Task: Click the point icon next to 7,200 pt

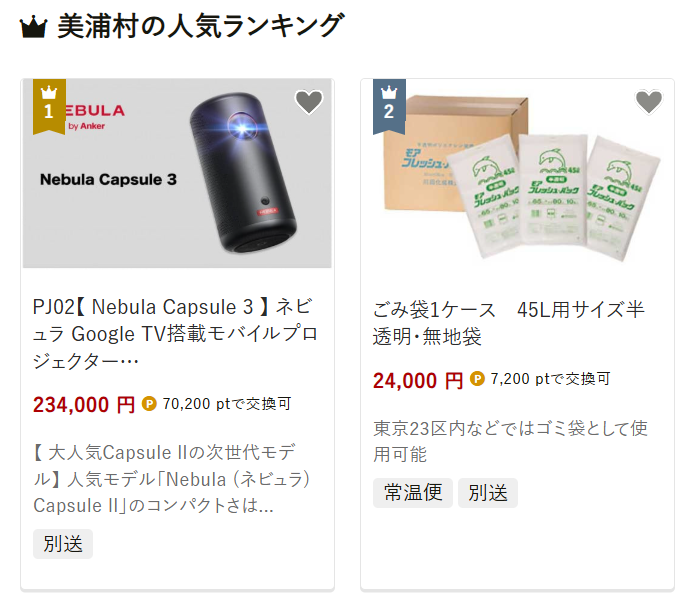Action: tap(477, 379)
